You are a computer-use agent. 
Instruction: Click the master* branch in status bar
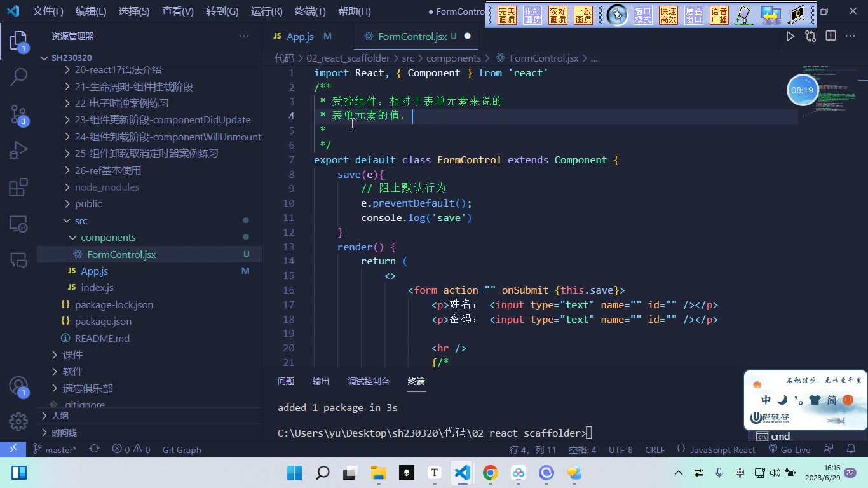point(55,449)
